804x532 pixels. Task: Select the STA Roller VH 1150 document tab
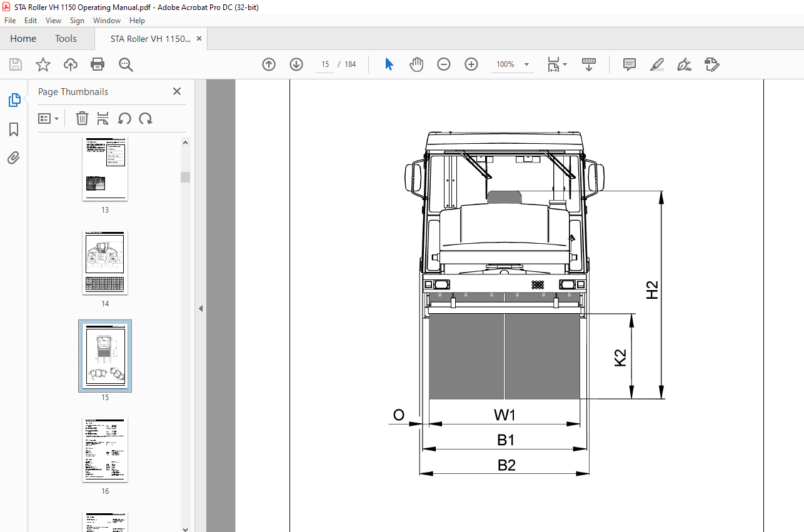click(151, 39)
